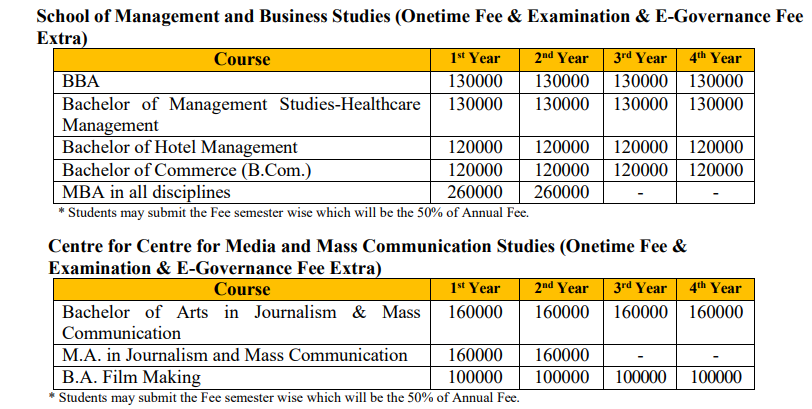Click the MBA 1st Year fee 260000
Image resolution: width=812 pixels, height=409 pixels.
pyautogui.click(x=475, y=192)
